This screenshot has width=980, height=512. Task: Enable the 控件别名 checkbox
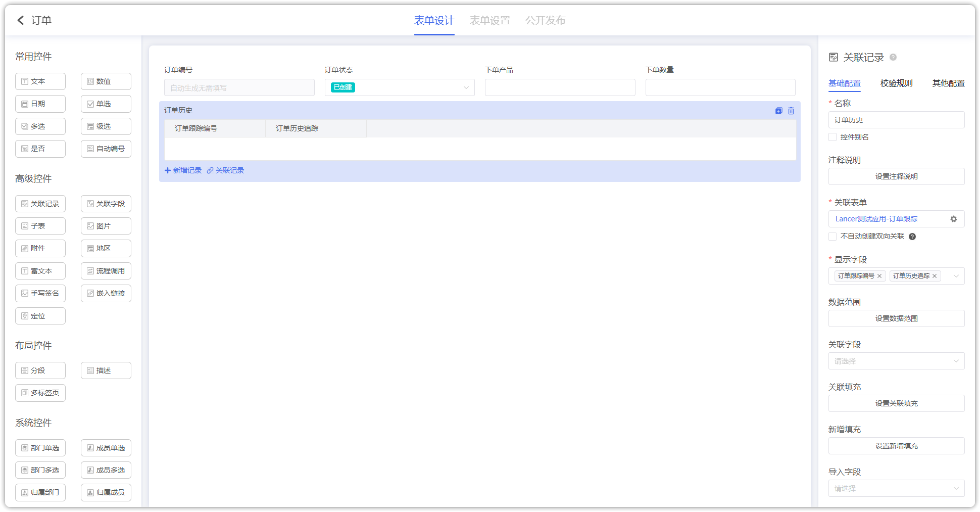coord(832,137)
